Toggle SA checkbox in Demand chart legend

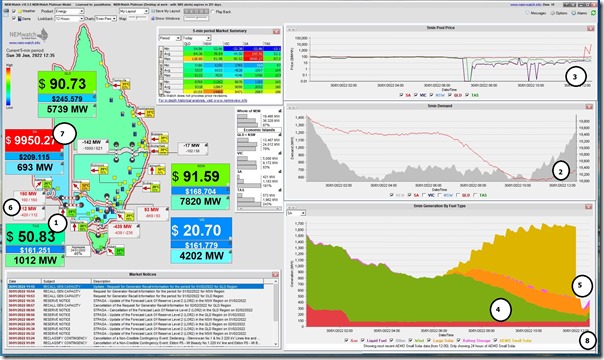point(409,195)
